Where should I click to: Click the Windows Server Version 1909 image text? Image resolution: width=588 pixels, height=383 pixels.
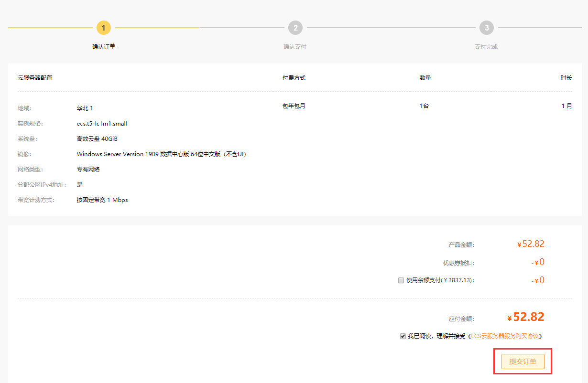161,154
